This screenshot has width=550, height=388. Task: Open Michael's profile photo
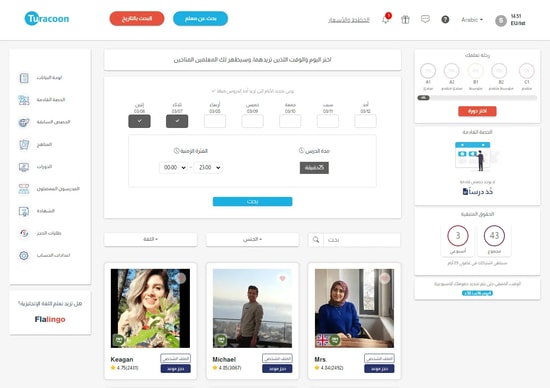(253, 308)
